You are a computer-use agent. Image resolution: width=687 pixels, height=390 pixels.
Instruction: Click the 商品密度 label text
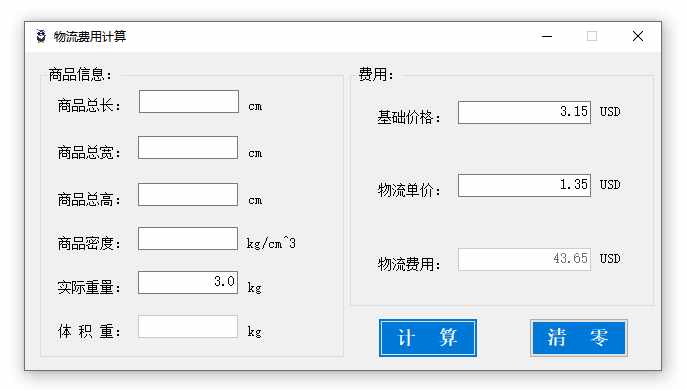pyautogui.click(x=89, y=243)
